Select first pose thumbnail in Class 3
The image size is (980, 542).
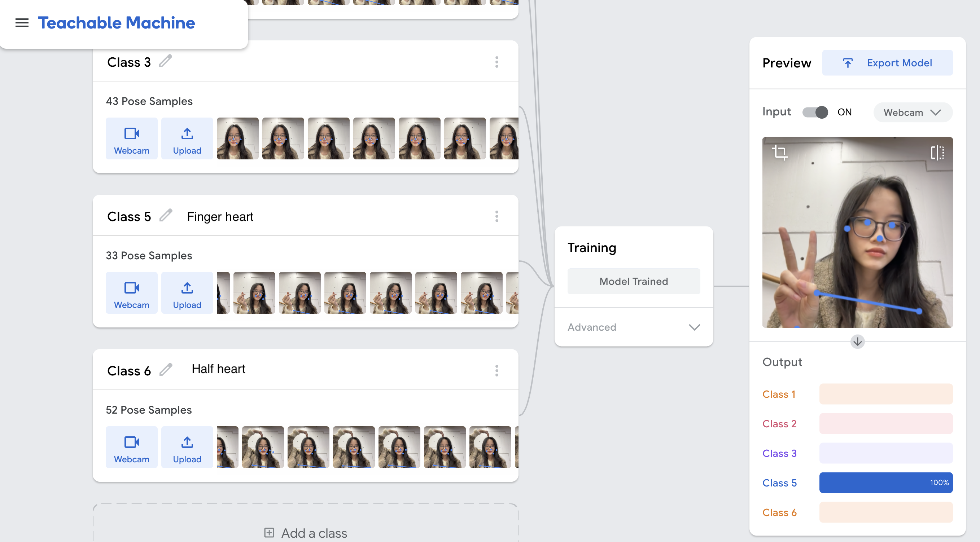point(237,138)
